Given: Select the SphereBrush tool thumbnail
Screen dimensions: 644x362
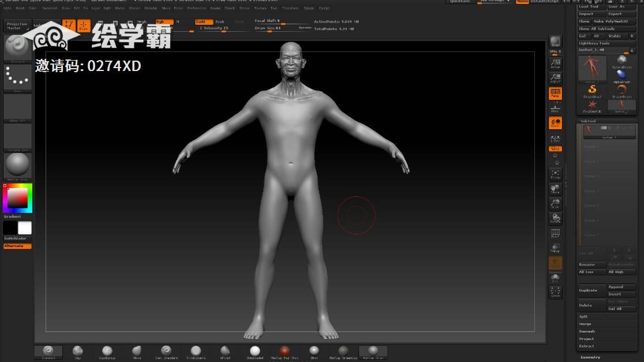Looking at the screenshot, I should tap(621, 62).
